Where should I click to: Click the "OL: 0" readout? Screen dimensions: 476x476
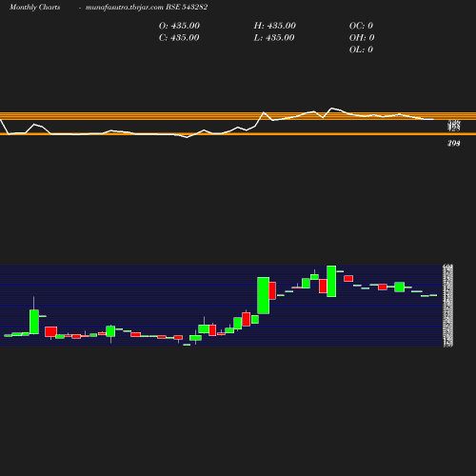pyautogui.click(x=361, y=50)
